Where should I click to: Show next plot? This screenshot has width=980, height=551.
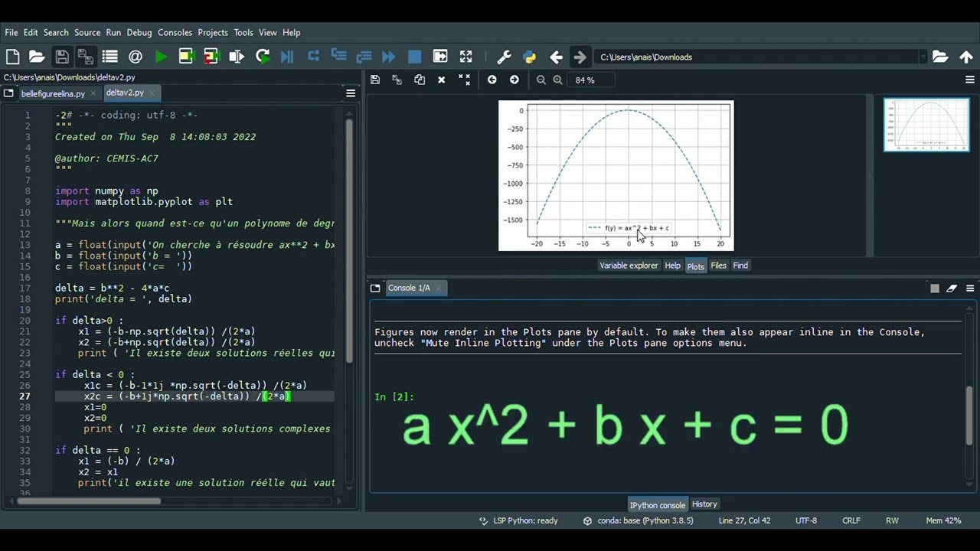(514, 80)
